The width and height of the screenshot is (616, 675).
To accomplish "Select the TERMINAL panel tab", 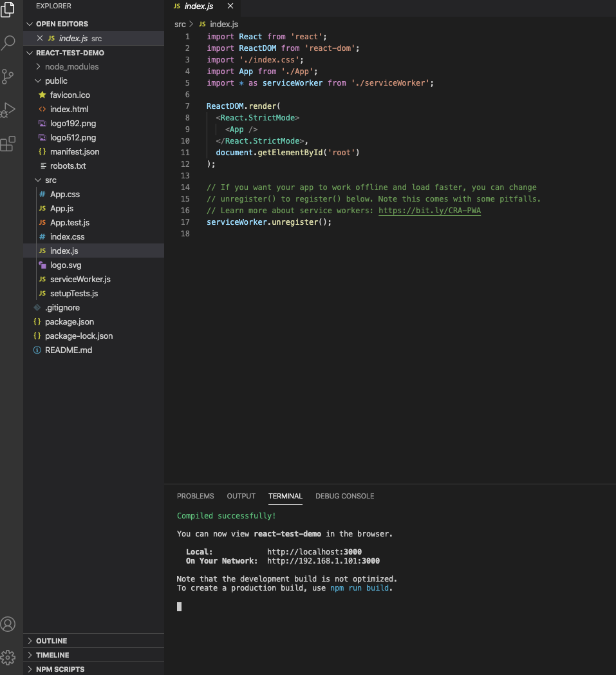I will (285, 497).
